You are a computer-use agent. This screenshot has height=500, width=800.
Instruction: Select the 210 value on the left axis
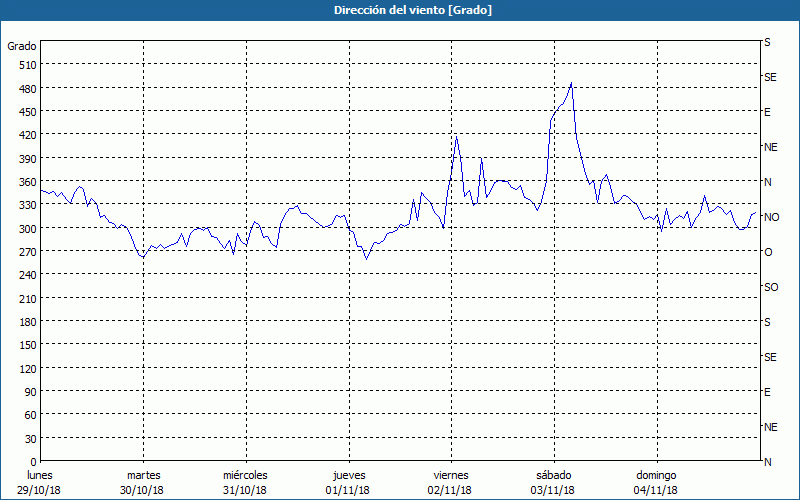click(x=28, y=298)
